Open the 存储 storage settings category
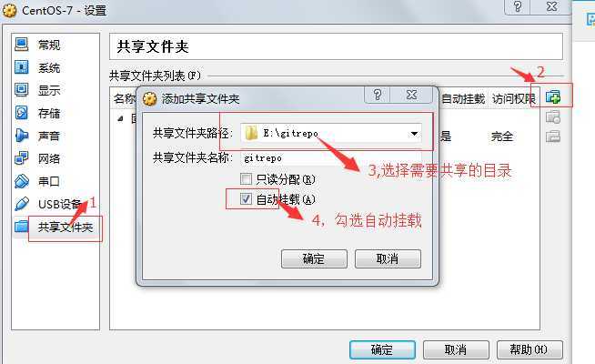This screenshot has height=364, width=595. (x=37, y=113)
